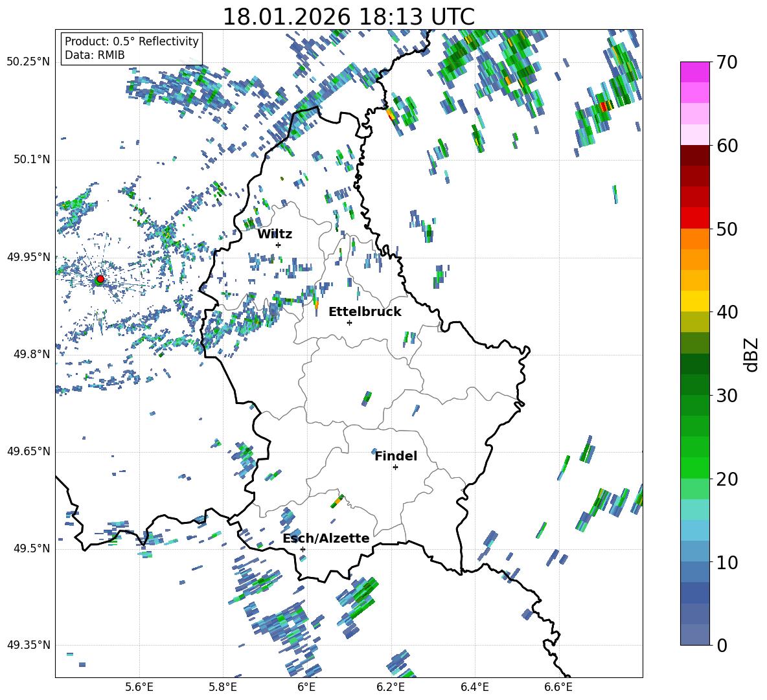This screenshot has width=767, height=700.
Task: Click the 18.01.2026 18:13 UTC title
Action: point(349,17)
